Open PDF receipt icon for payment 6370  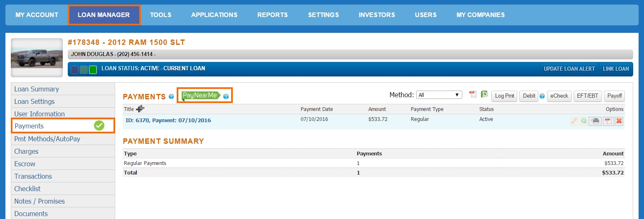(x=607, y=121)
